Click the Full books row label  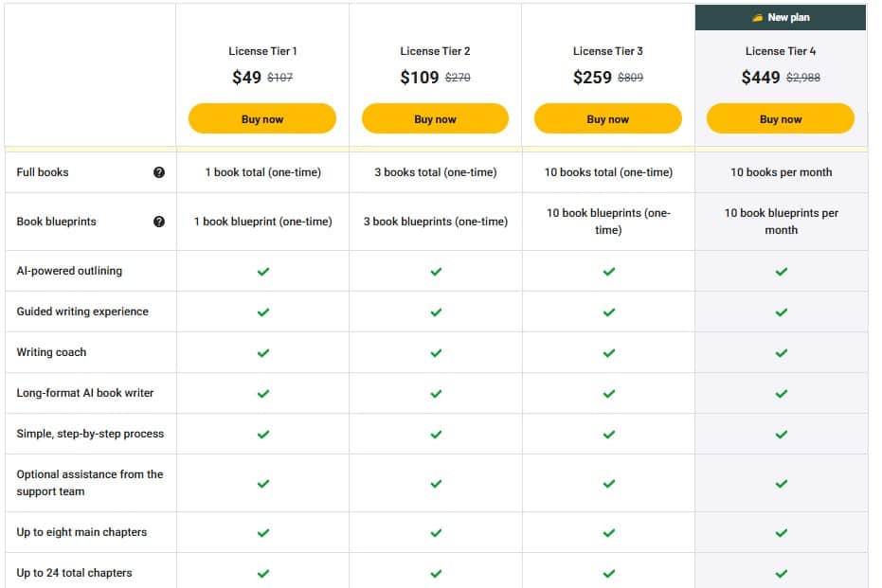click(x=41, y=172)
